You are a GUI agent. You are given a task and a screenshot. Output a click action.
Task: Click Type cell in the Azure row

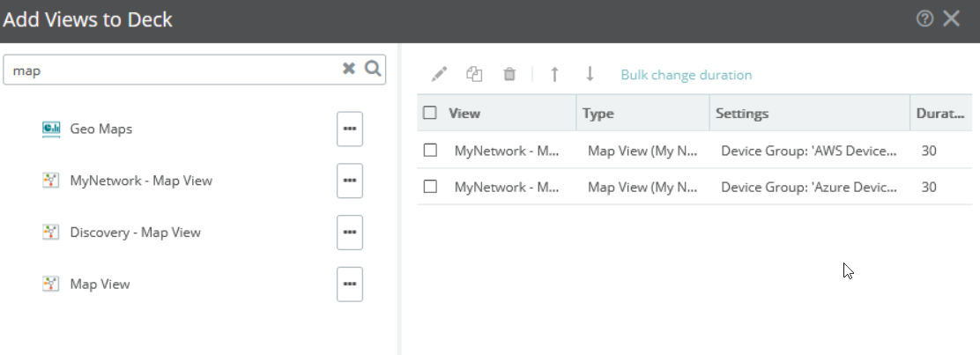[642, 187]
